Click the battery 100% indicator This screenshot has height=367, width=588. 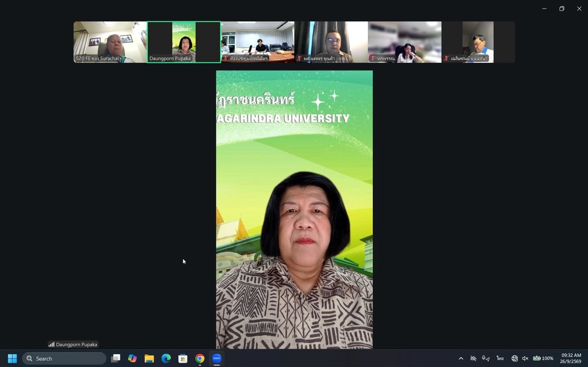point(543,358)
